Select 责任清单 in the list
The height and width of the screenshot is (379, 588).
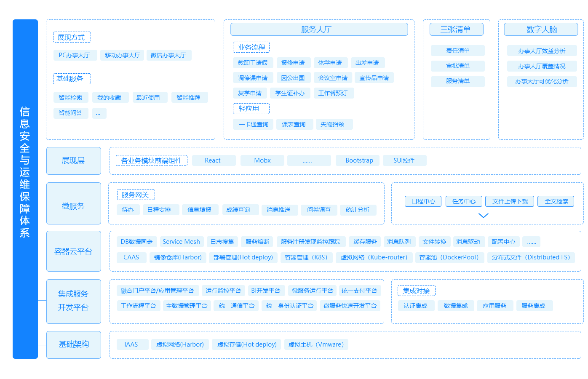tap(457, 51)
